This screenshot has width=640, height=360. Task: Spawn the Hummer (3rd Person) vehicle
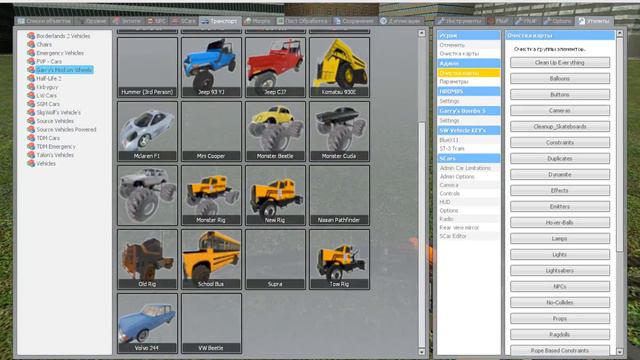pyautogui.click(x=147, y=67)
